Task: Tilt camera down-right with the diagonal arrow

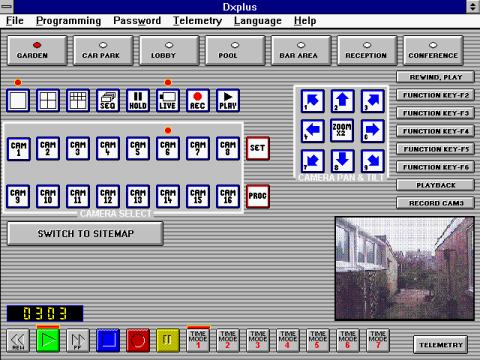Action: (x=372, y=161)
